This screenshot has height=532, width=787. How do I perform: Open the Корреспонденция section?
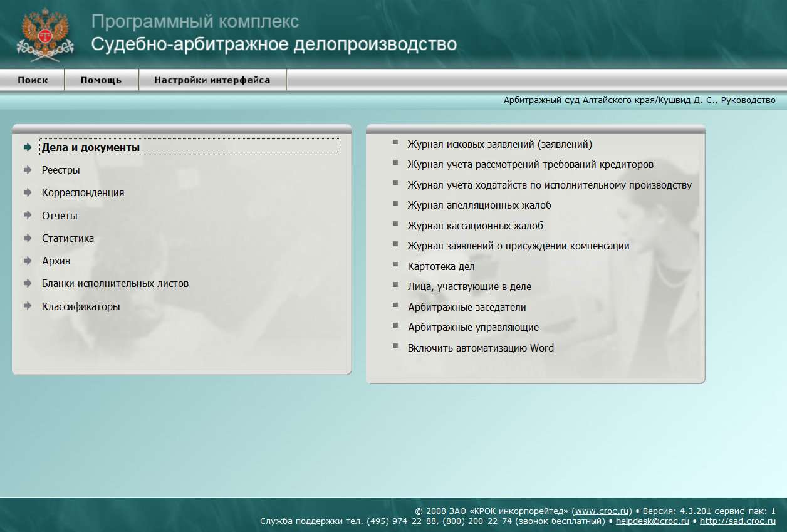point(83,193)
